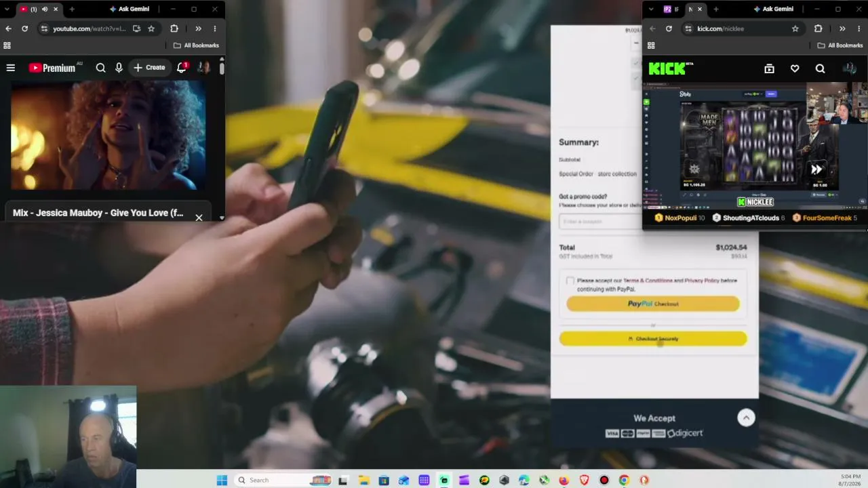Reload the Kick page

tap(669, 28)
